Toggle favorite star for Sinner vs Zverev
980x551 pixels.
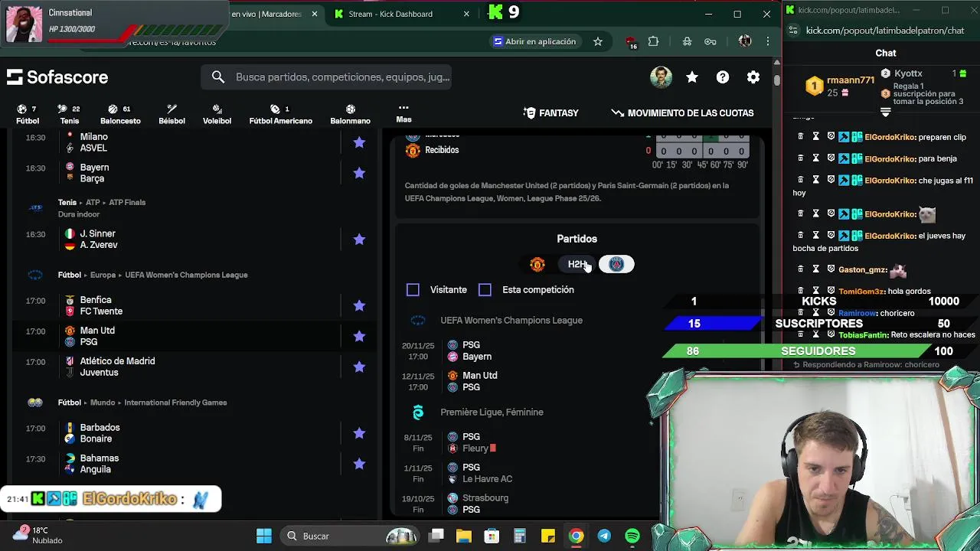click(359, 240)
